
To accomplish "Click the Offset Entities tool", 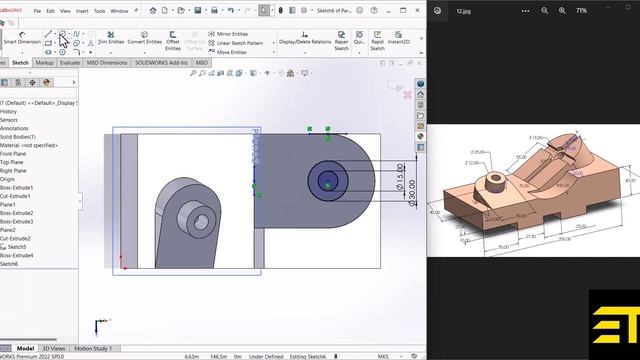I will 173,41.
